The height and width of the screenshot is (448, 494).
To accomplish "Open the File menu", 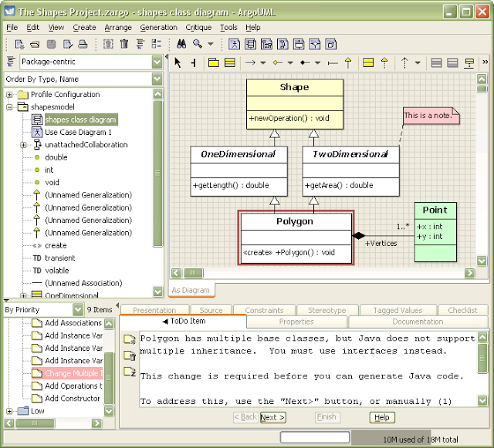I will point(12,28).
